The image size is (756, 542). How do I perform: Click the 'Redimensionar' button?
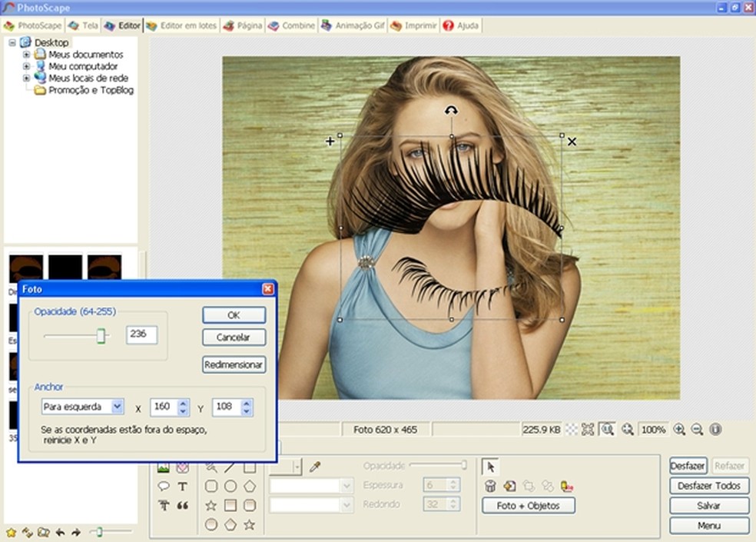[x=234, y=364]
